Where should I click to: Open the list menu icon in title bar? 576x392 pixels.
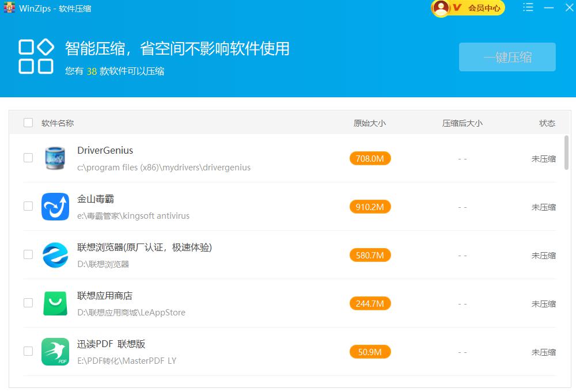(528, 8)
